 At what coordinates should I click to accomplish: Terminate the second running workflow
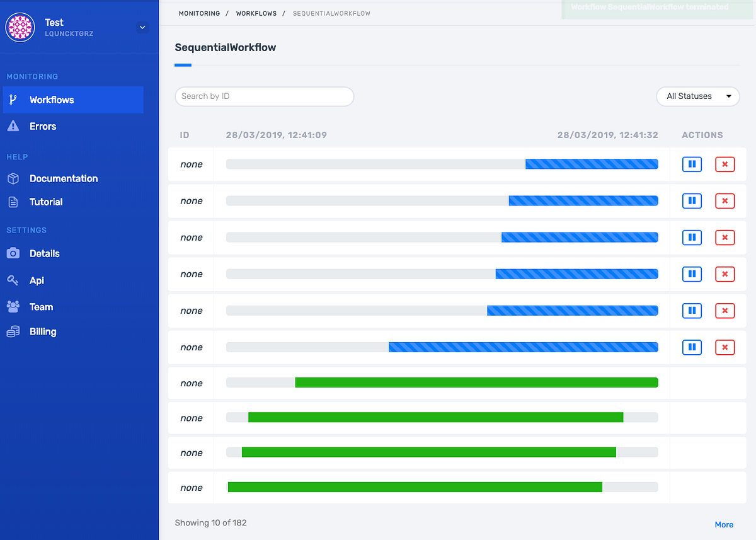724,200
